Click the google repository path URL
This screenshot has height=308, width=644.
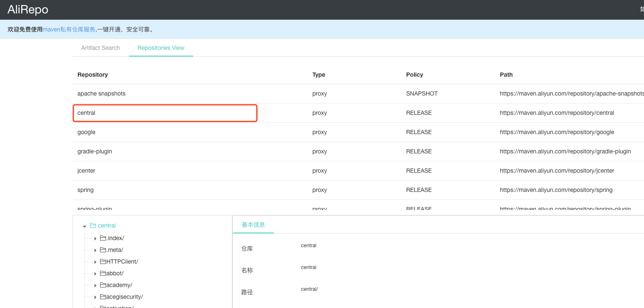[557, 132]
